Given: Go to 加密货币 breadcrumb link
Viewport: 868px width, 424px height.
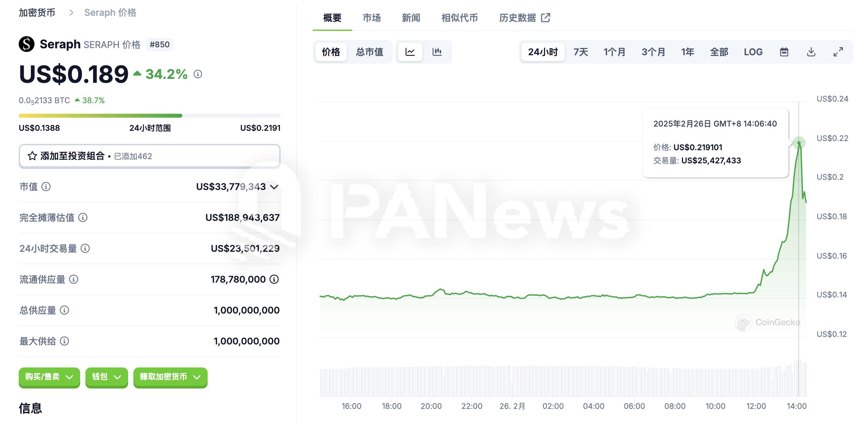Looking at the screenshot, I should pos(37,13).
